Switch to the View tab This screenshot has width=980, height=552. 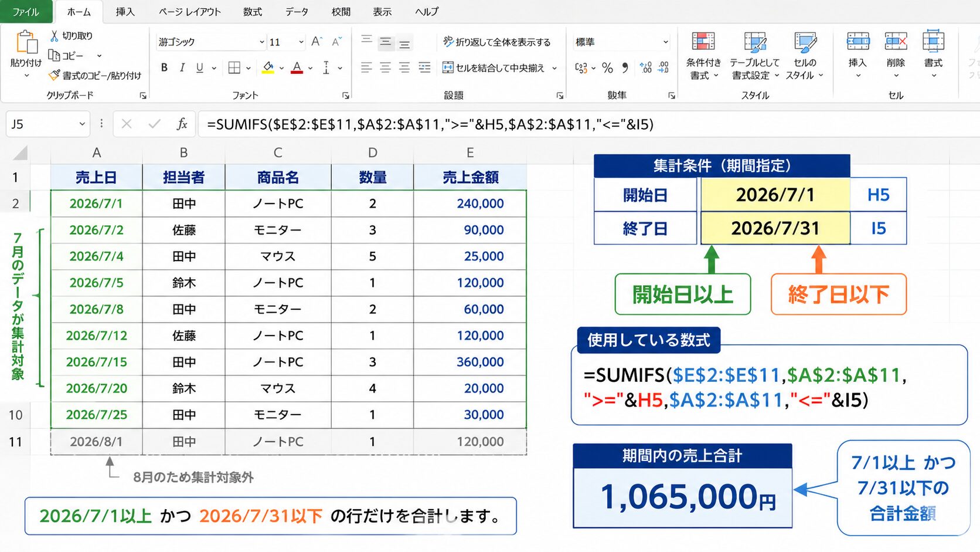tap(382, 12)
